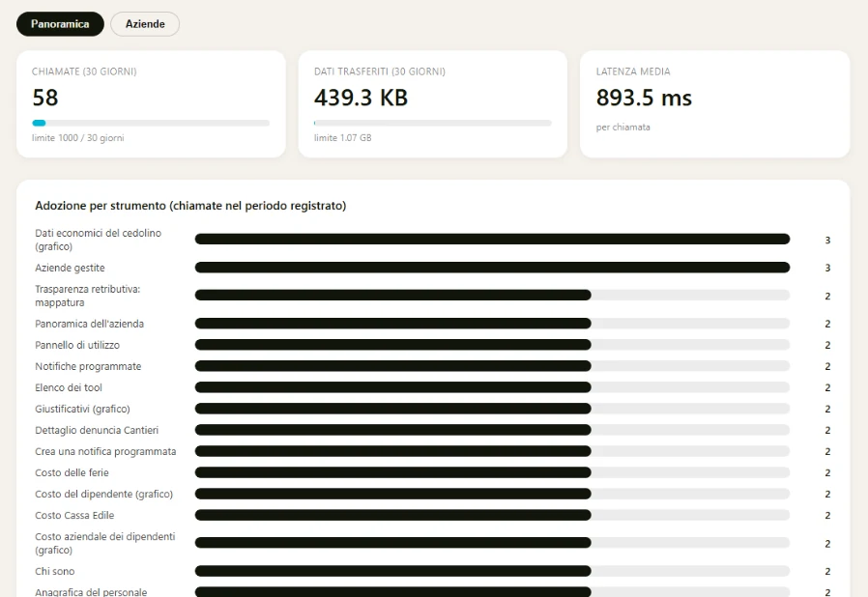Viewport: 868px width, 597px height.
Task: Click the 'CHIAMATE (30 GIORNI)' card title
Action: click(84, 71)
